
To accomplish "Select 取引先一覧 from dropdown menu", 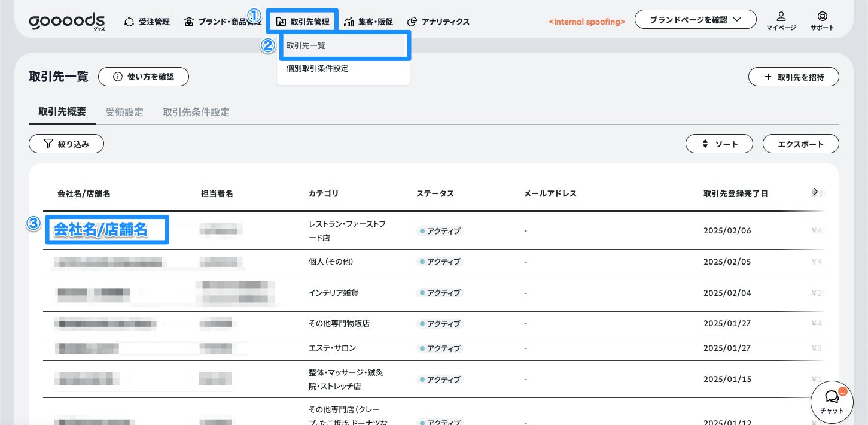I will [343, 45].
